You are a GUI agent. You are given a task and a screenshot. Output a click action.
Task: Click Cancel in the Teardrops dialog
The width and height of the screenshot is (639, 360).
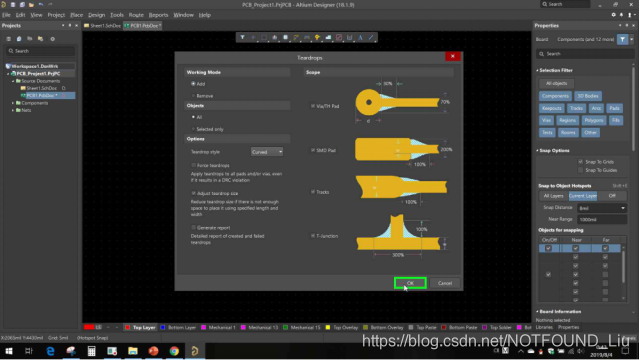[445, 283]
